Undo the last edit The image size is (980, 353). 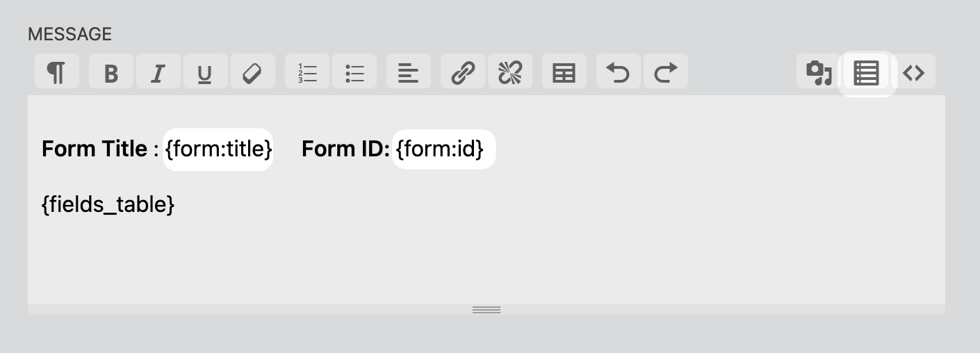(x=618, y=71)
